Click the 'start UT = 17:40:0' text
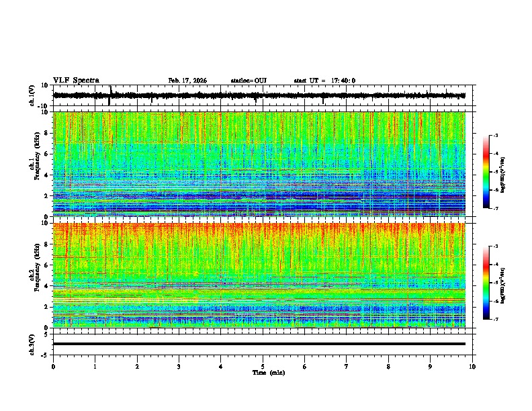Viewport: 532px width, 411px height. [324, 81]
